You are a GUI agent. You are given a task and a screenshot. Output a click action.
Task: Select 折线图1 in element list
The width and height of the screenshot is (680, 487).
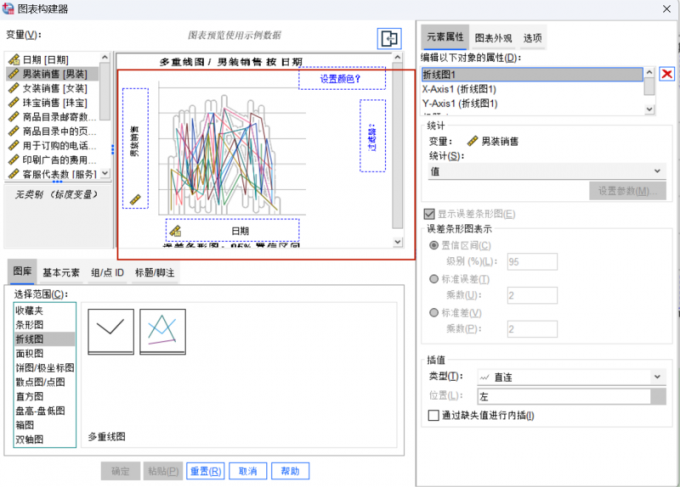tap(532, 75)
